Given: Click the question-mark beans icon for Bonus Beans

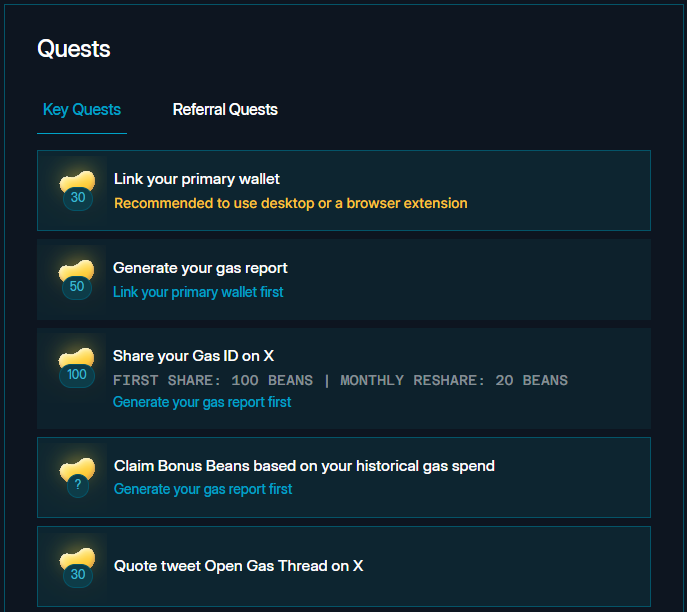Looking at the screenshot, I should [78, 477].
